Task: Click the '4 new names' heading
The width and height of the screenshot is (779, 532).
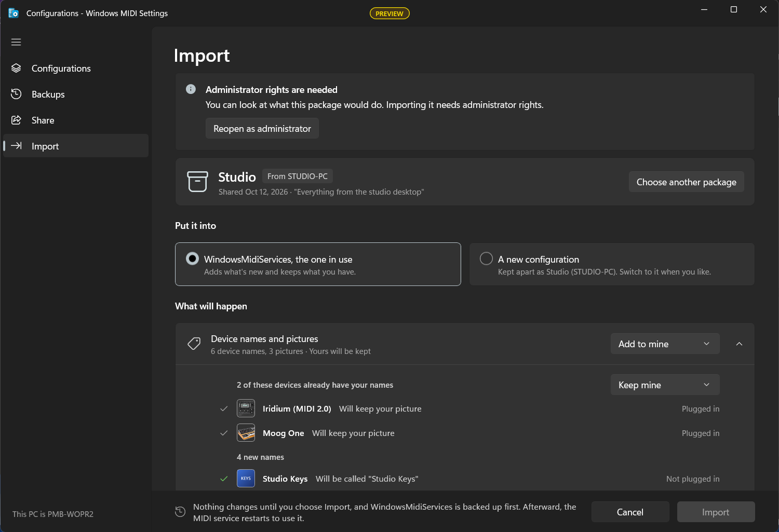Action: [260, 457]
